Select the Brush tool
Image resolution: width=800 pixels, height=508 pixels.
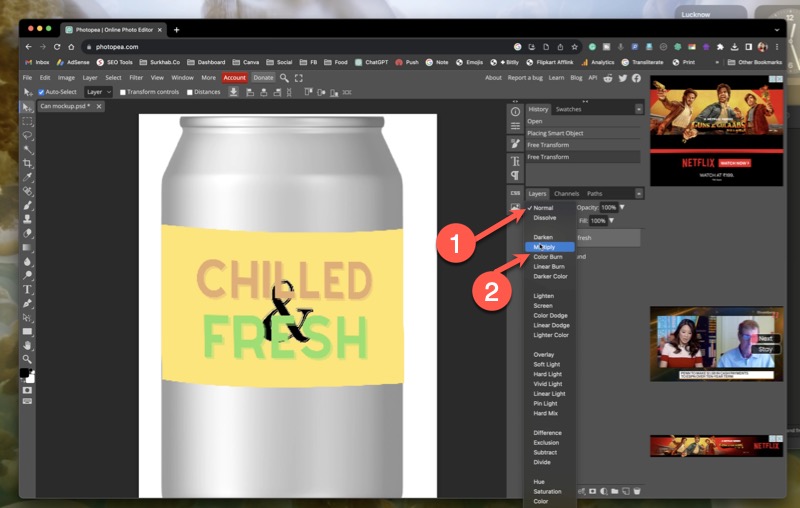pyautogui.click(x=28, y=205)
